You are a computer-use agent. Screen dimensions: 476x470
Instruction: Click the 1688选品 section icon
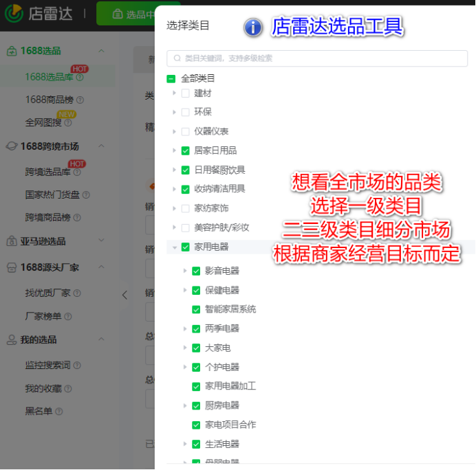[x=12, y=51]
